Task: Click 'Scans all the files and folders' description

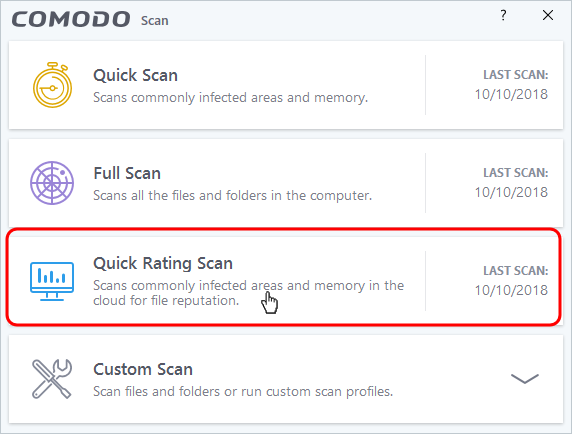Action: 232,195
